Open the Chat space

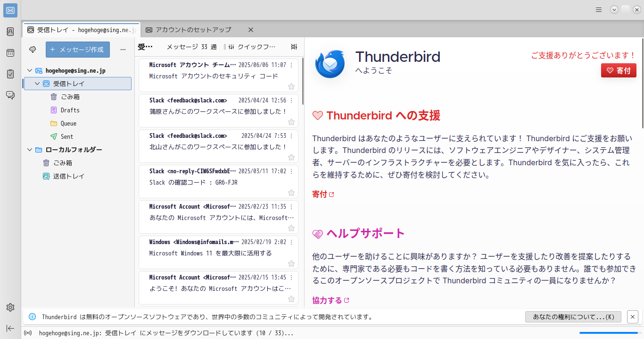pyautogui.click(x=10, y=95)
